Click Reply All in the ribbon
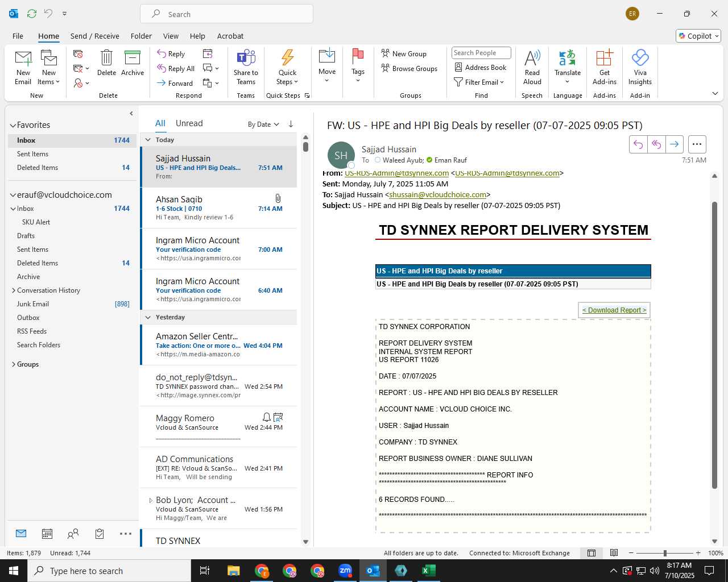This screenshot has height=582, width=728. tap(176, 68)
